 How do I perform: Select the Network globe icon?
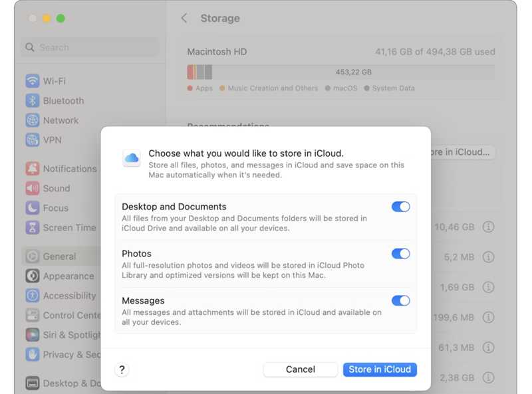pos(32,120)
